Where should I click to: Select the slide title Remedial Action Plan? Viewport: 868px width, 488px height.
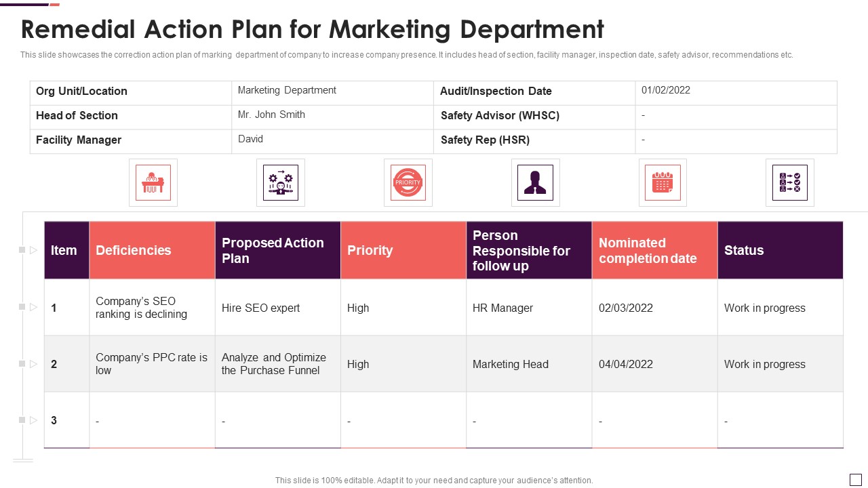(313, 30)
